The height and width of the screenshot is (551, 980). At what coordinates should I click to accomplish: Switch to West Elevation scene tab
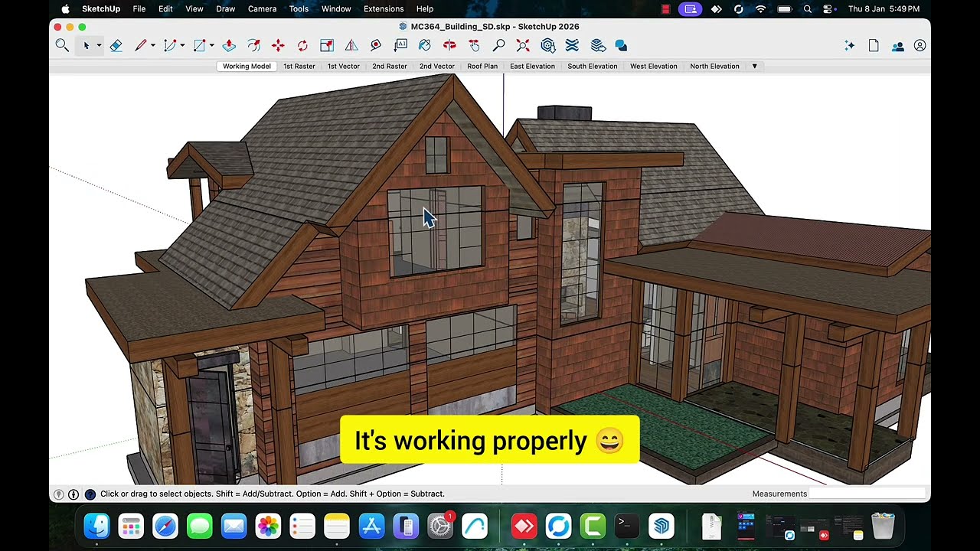tap(654, 66)
